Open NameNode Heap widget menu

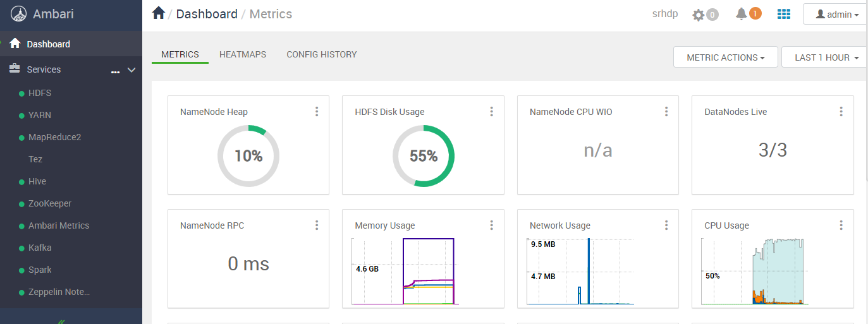[317, 112]
